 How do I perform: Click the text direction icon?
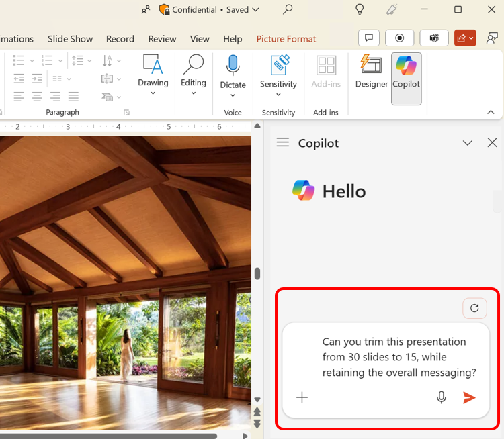107,60
